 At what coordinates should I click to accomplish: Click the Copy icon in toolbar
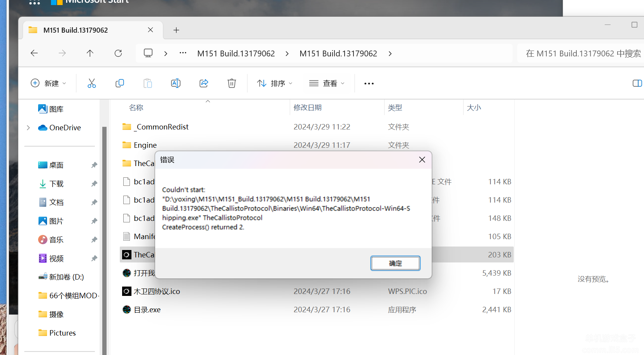click(x=120, y=83)
